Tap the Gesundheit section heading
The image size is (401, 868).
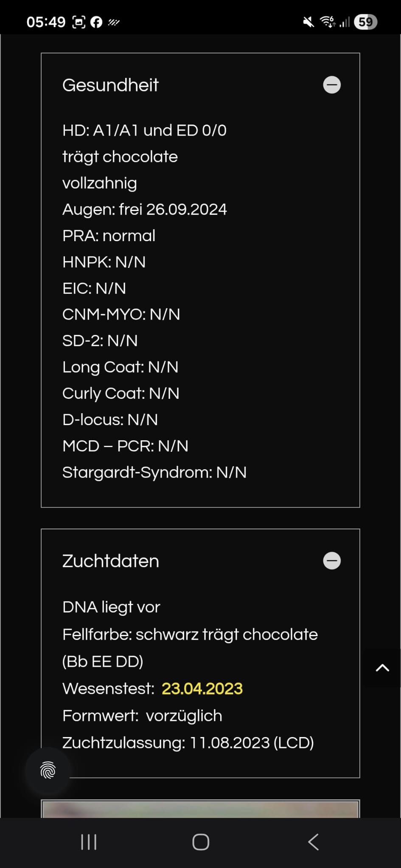(110, 85)
